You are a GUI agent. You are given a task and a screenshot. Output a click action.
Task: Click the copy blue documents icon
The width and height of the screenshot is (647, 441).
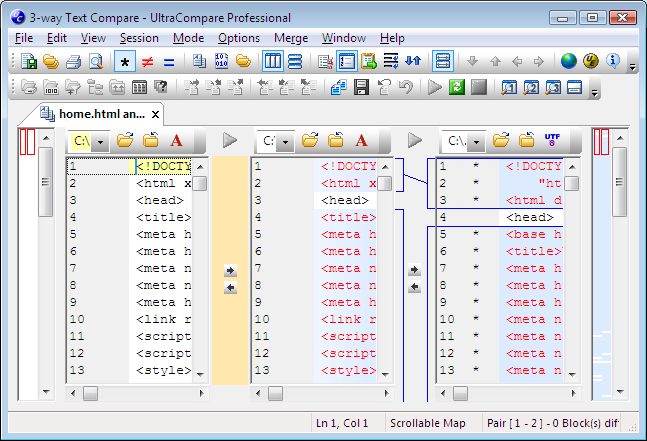(338, 87)
